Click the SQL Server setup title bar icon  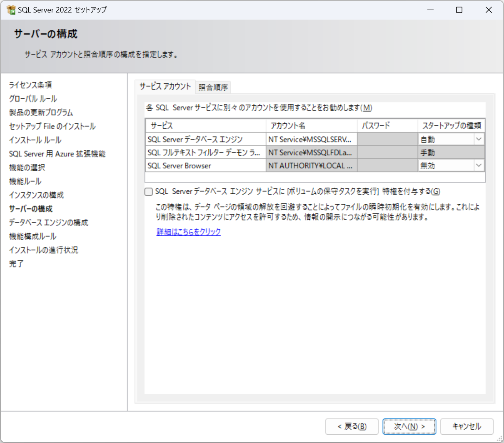click(11, 10)
